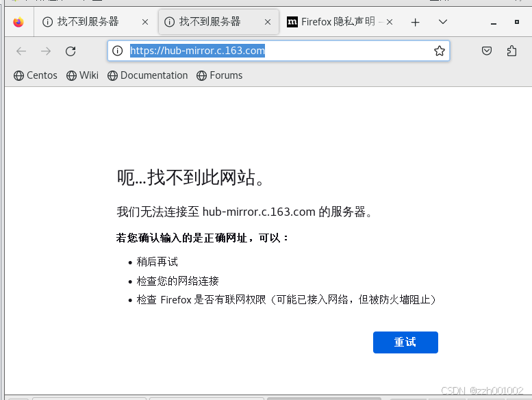Viewport: 532px width, 400px height.
Task: Open the Forums bookmark
Action: coord(220,75)
